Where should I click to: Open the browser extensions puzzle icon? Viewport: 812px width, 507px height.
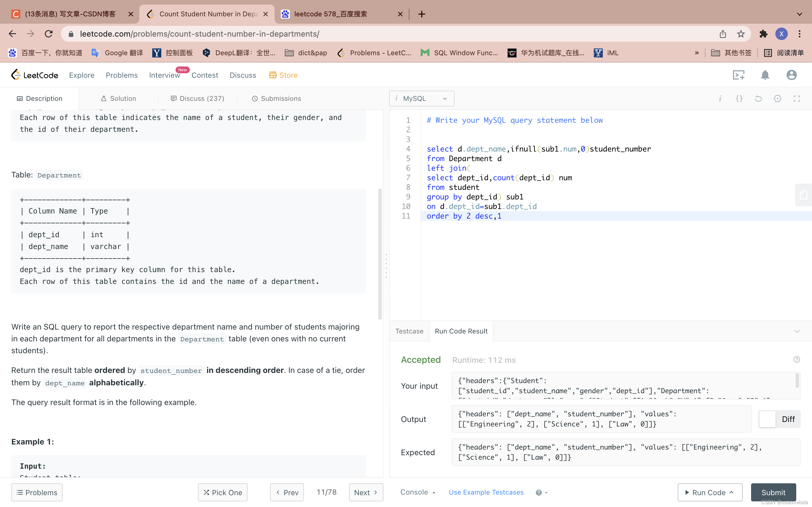click(763, 34)
